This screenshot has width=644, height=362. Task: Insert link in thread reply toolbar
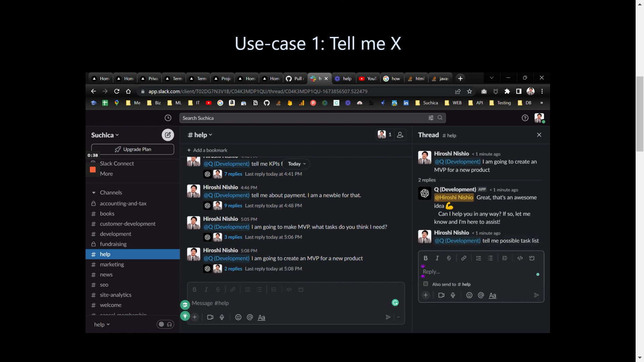tap(464, 258)
